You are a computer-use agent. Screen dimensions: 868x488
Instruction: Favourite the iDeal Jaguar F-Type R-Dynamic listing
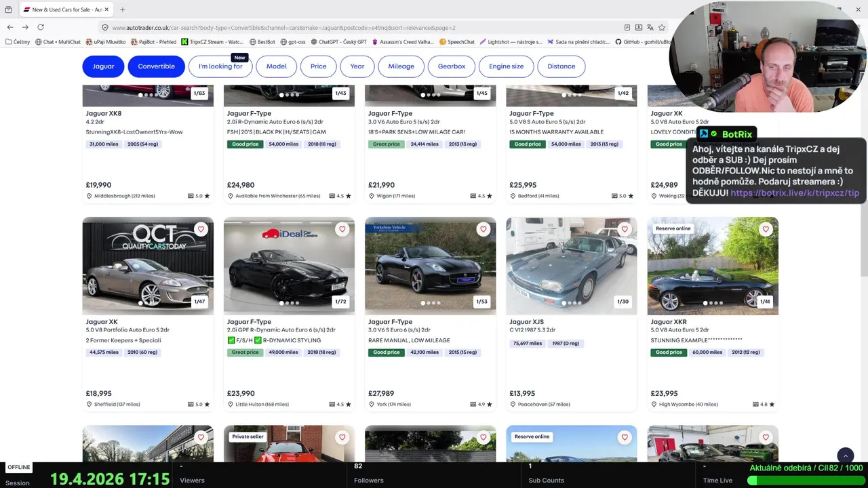point(342,229)
